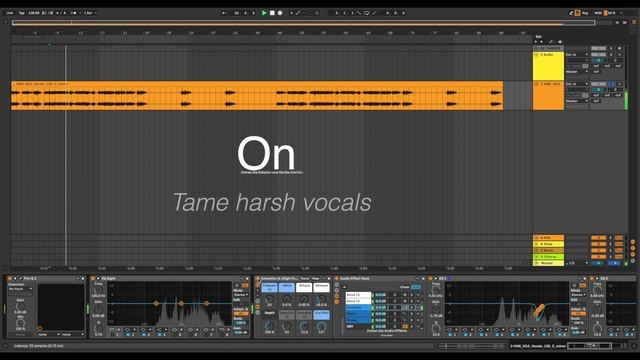Screen dimensions: 640x360
Task: Click the Follow playback icon
Action: pyautogui.click(x=224, y=13)
